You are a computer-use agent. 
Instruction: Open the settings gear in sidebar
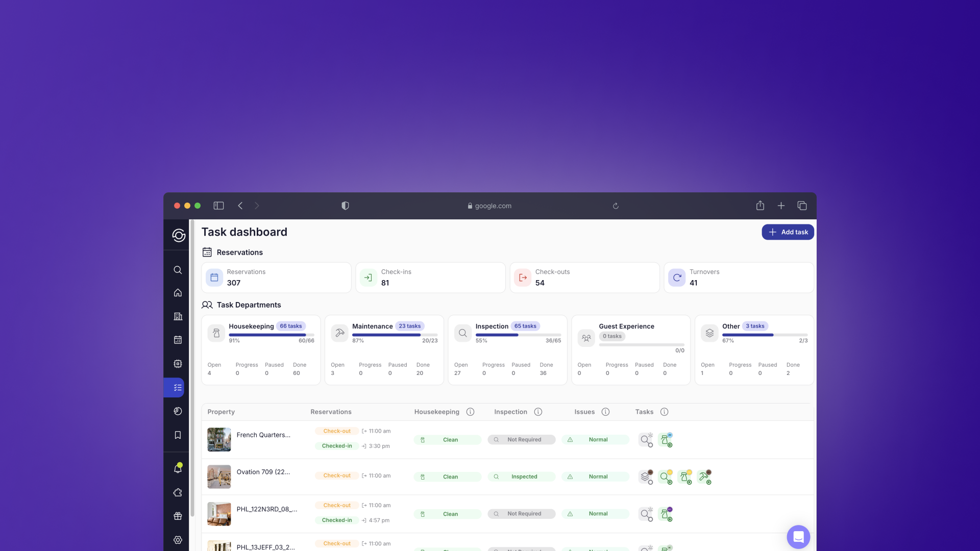(178, 540)
